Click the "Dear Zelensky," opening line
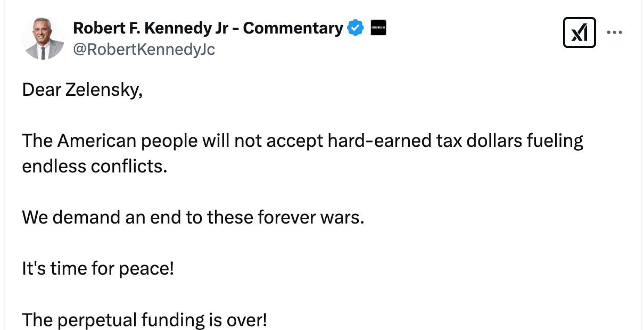This screenshot has height=330, width=644. pyautogui.click(x=82, y=90)
